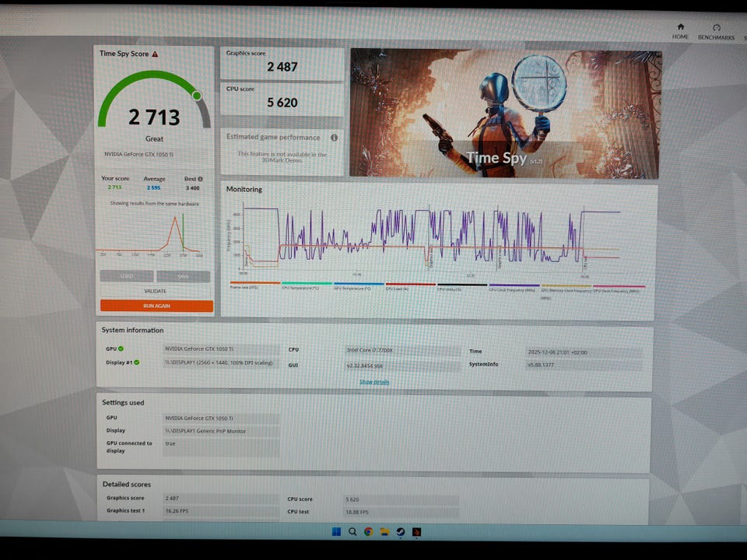Click the 3DMark taskbar icon

(416, 531)
